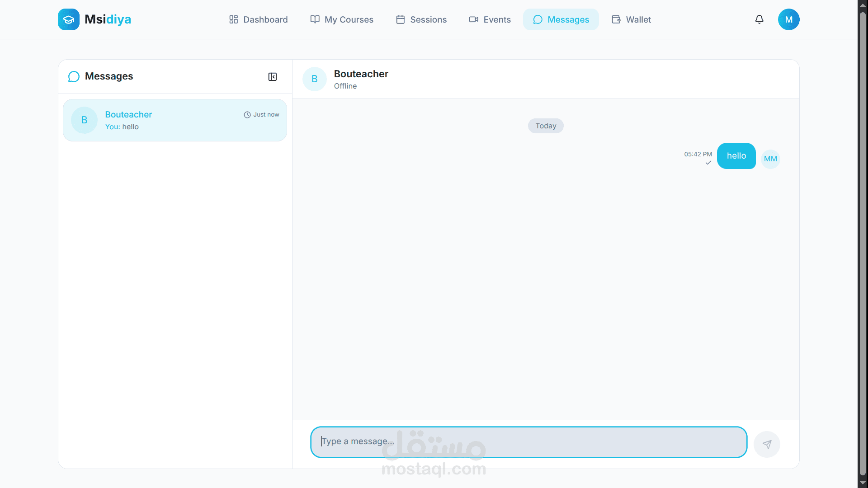The image size is (868, 488).
Task: Click the MM sender avatar beside hello
Action: tap(770, 159)
